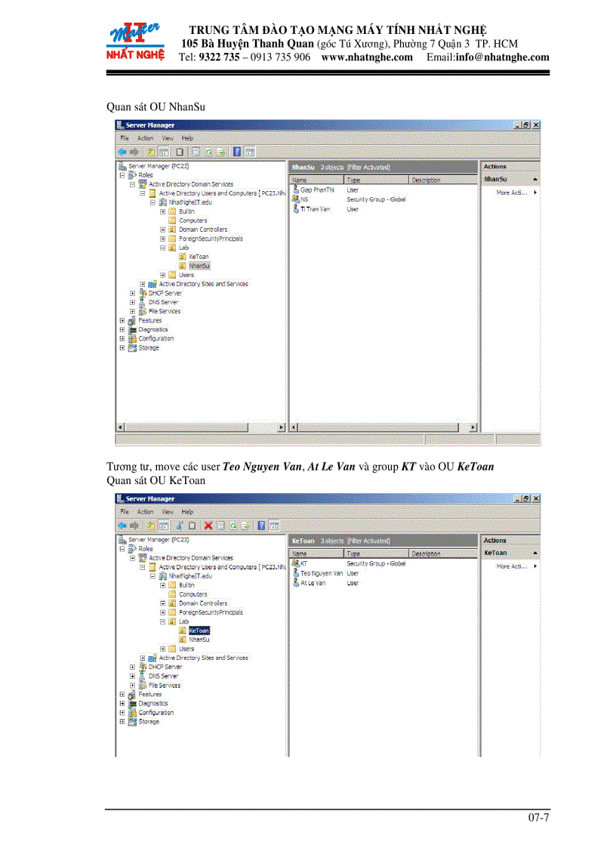The image size is (616, 848).
Task: Select the Ti Tran Van user entry
Action: [x=313, y=209]
